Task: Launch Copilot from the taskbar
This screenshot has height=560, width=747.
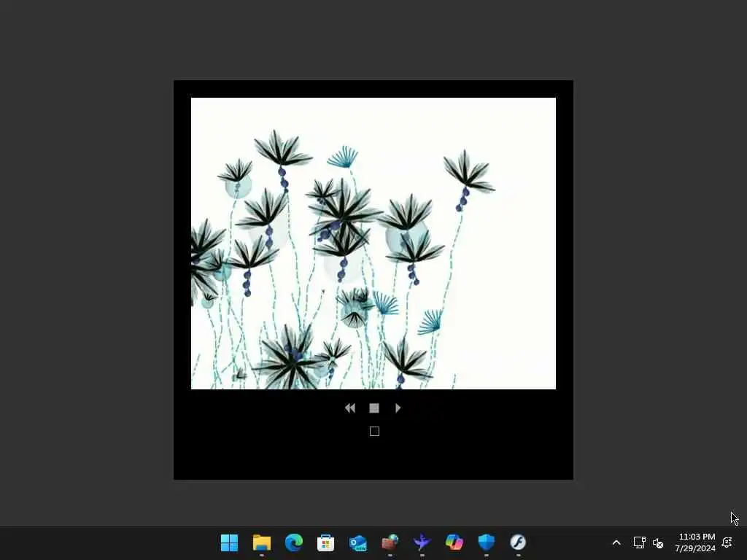Action: tap(454, 542)
